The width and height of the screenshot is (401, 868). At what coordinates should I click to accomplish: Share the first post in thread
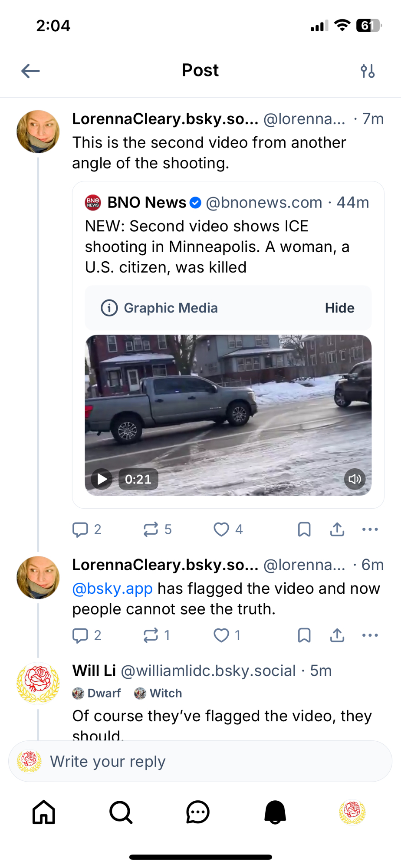[337, 529]
